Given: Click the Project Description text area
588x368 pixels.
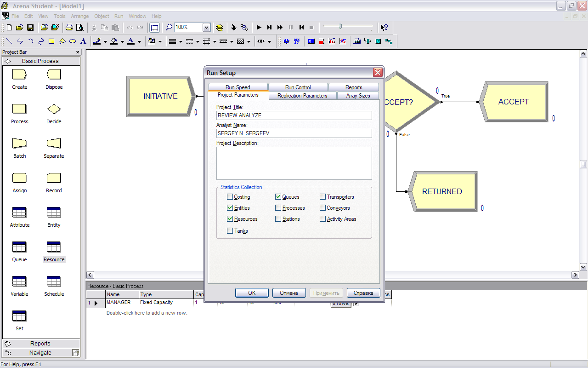Looking at the screenshot, I should point(294,163).
